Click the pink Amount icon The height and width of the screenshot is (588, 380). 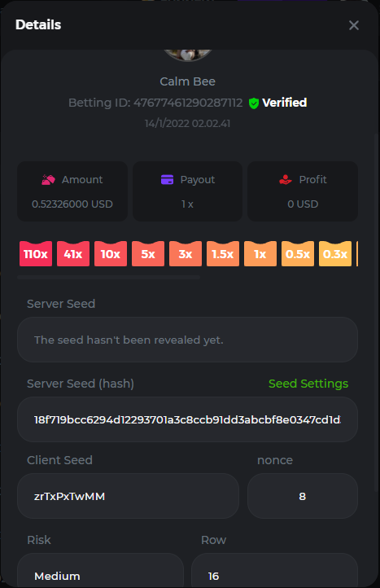[48, 180]
